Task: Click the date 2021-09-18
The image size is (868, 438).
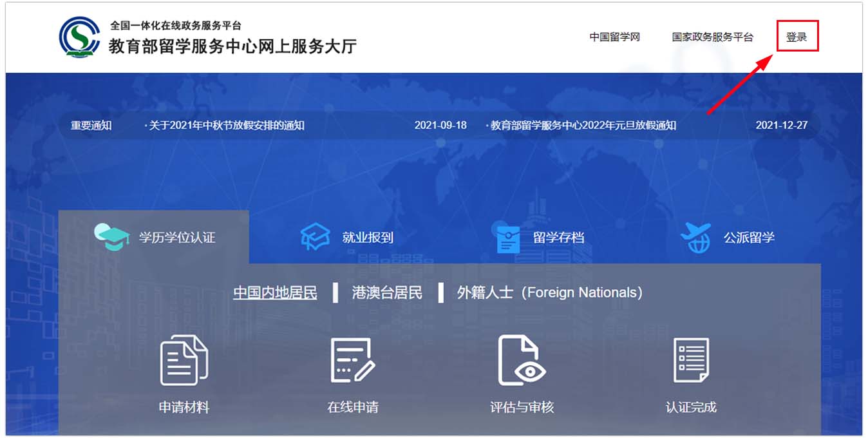Action: pyautogui.click(x=440, y=126)
